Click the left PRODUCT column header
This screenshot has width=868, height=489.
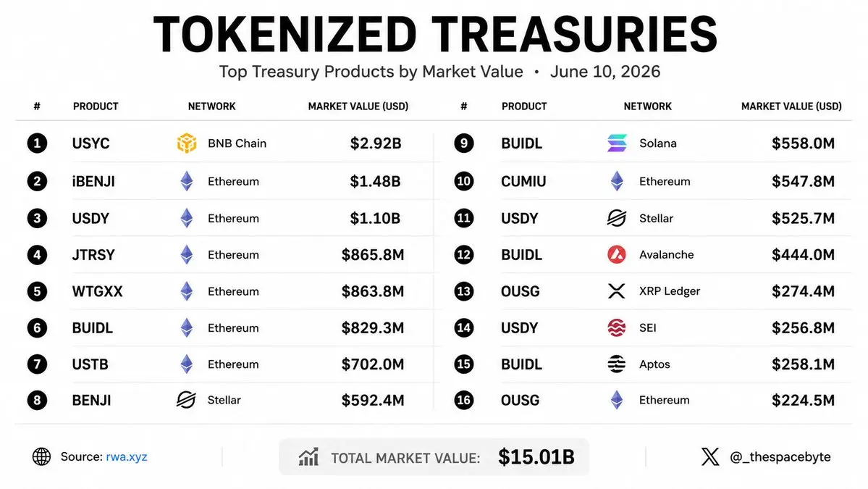[x=96, y=106]
